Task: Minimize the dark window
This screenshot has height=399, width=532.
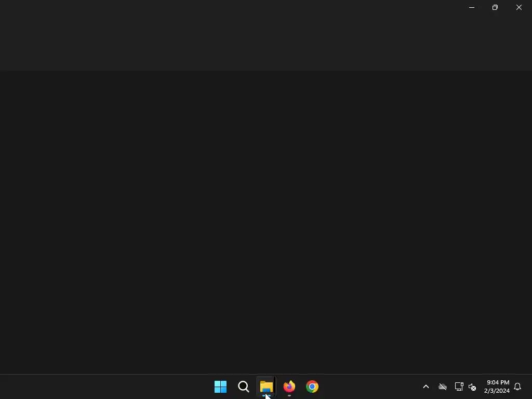Action: 472,7
